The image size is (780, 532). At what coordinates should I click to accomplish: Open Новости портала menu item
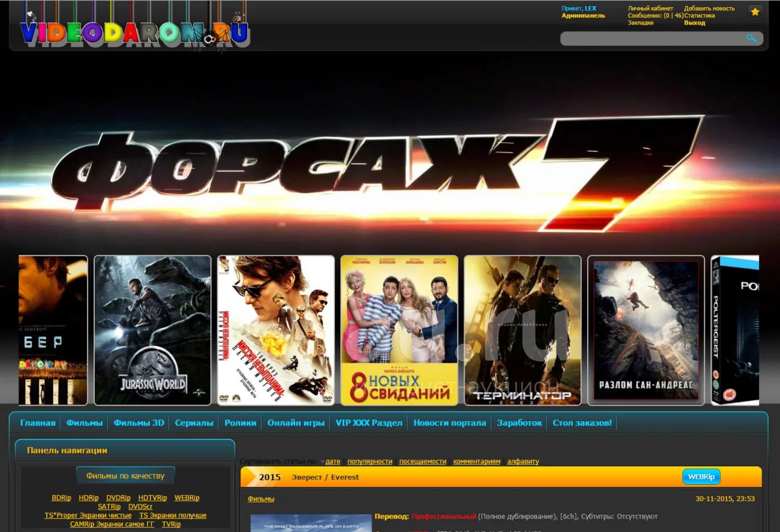pos(450,423)
